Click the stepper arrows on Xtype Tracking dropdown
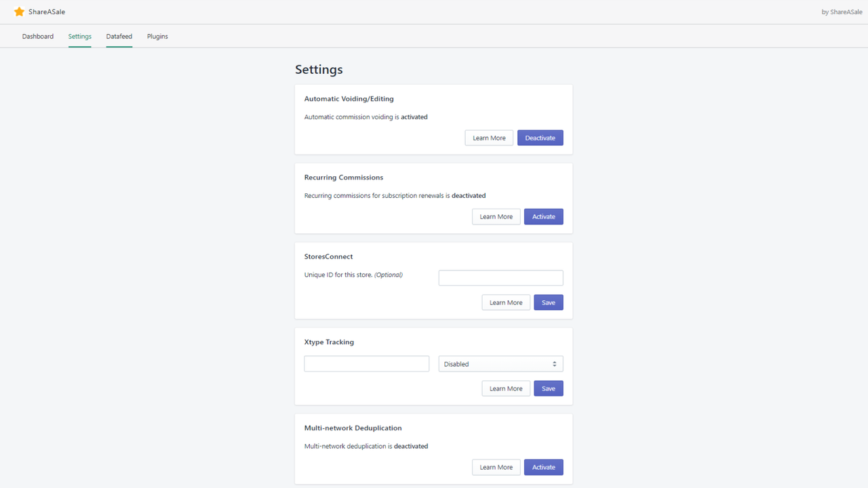This screenshot has width=868, height=488. [x=555, y=363]
